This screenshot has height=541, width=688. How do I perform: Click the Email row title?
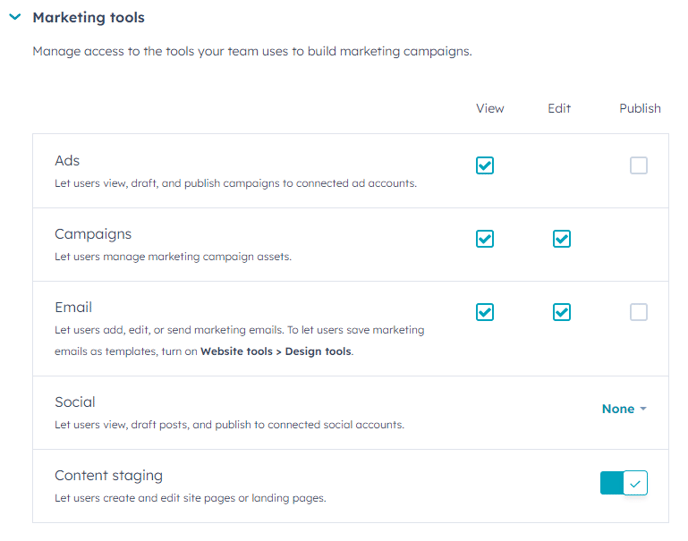pyautogui.click(x=73, y=307)
